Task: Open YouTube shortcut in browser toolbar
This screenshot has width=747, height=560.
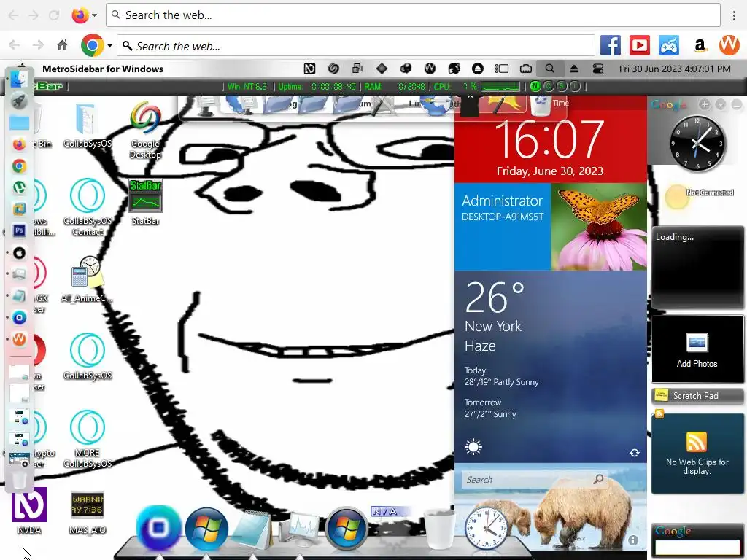Action: coord(640,46)
